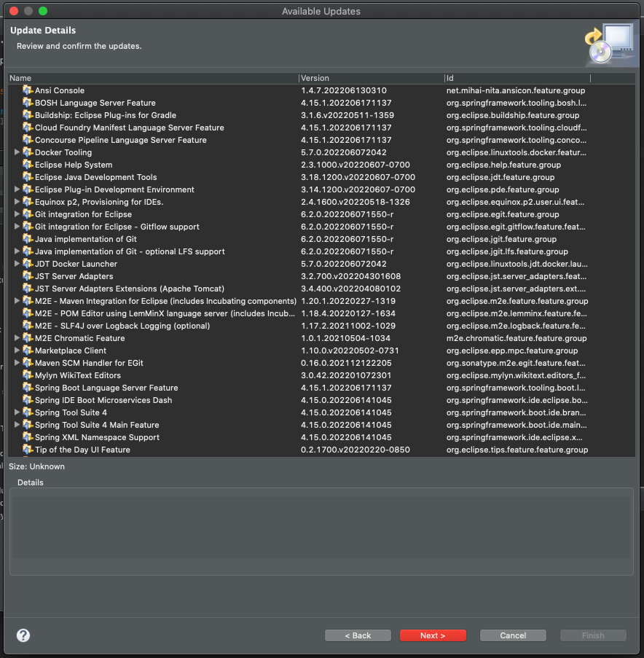
Task: Select the org.eclipse.jgit.feature.group id cell
Action: click(501, 239)
